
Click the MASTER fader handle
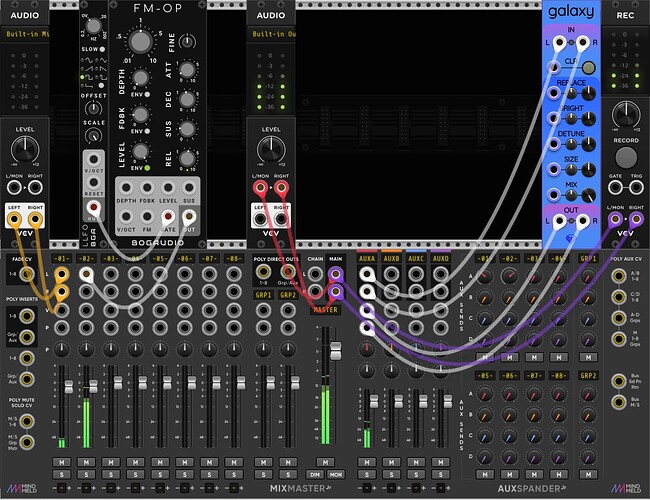tap(335, 351)
